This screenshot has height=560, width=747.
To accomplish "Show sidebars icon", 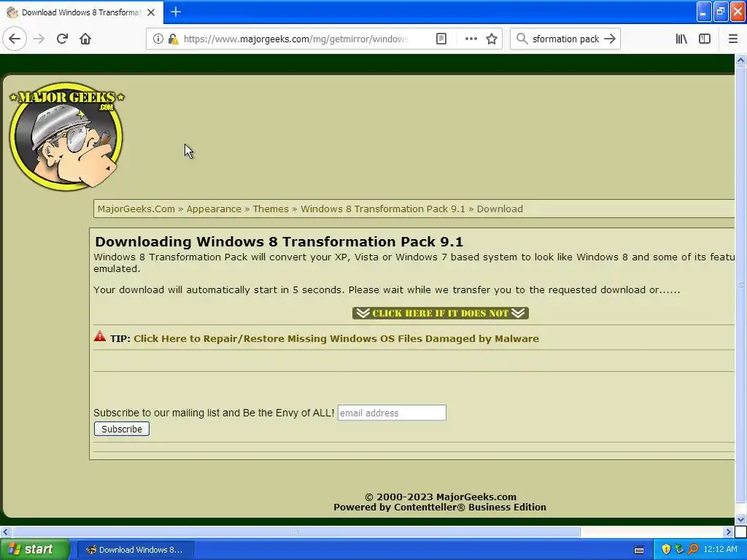I will click(x=704, y=39).
